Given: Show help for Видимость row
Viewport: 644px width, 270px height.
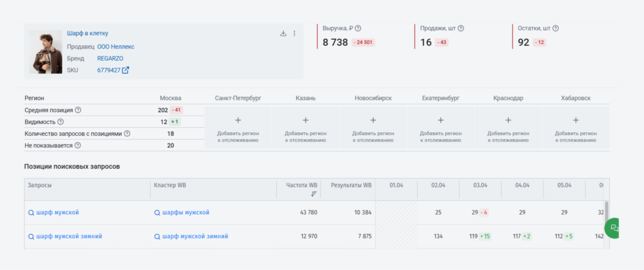Looking at the screenshot, I should tap(60, 122).
